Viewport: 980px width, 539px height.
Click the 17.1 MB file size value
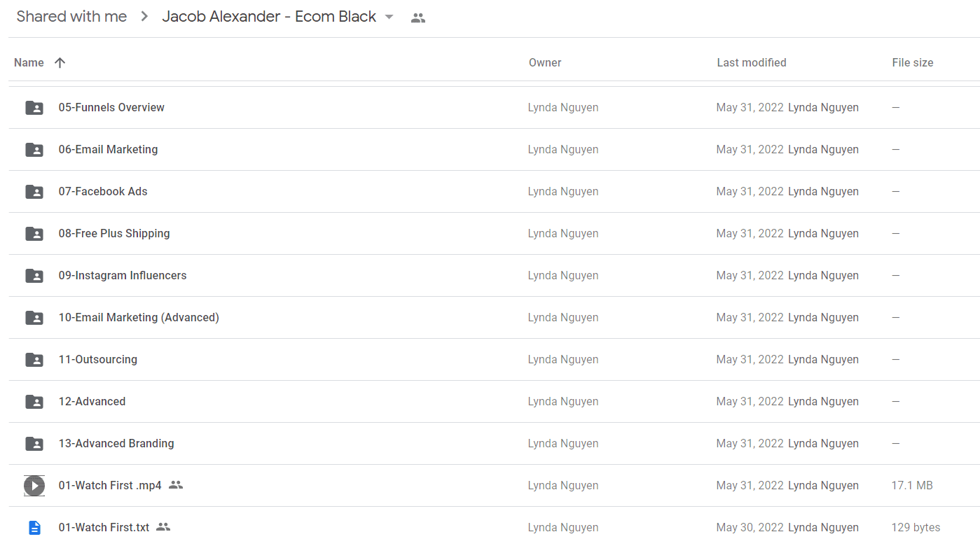coord(912,485)
